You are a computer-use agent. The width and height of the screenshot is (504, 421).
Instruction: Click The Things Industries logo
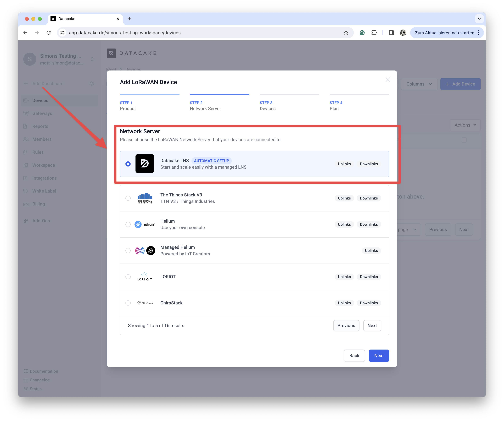[x=145, y=198]
